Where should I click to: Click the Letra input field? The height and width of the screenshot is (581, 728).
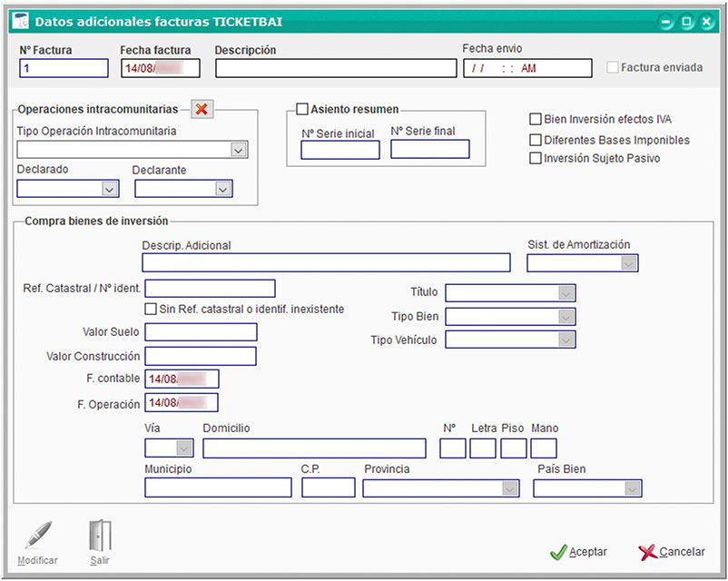coord(483,448)
